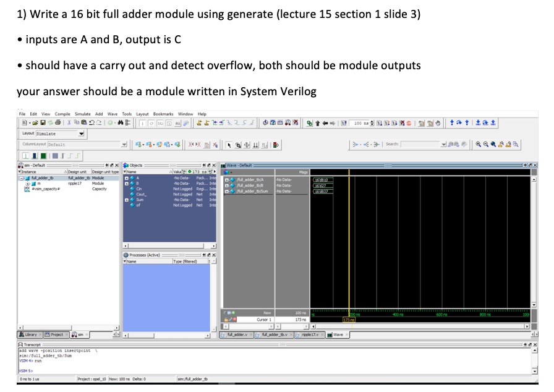554x392 pixels.
Task: Click the Restart simulation icon left of run length
Action: point(344,124)
